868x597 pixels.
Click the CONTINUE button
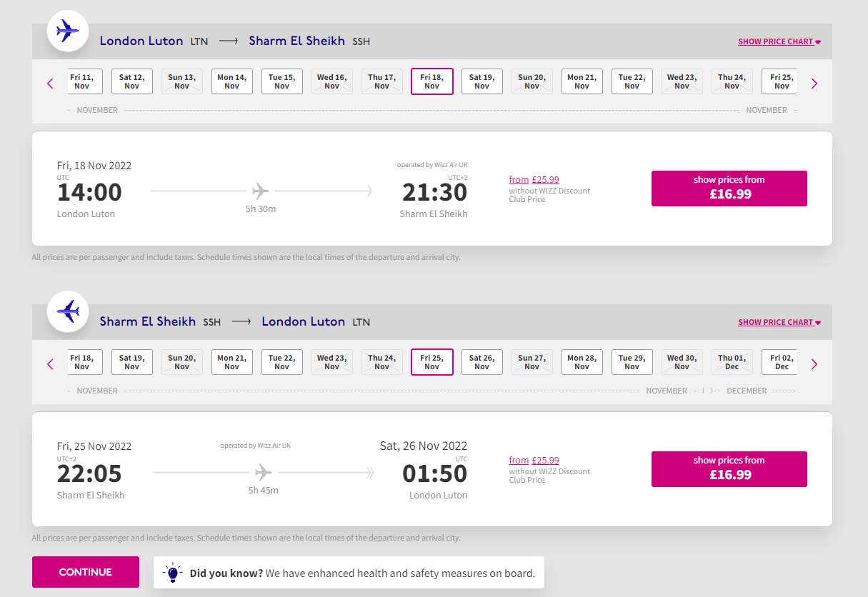tap(86, 572)
